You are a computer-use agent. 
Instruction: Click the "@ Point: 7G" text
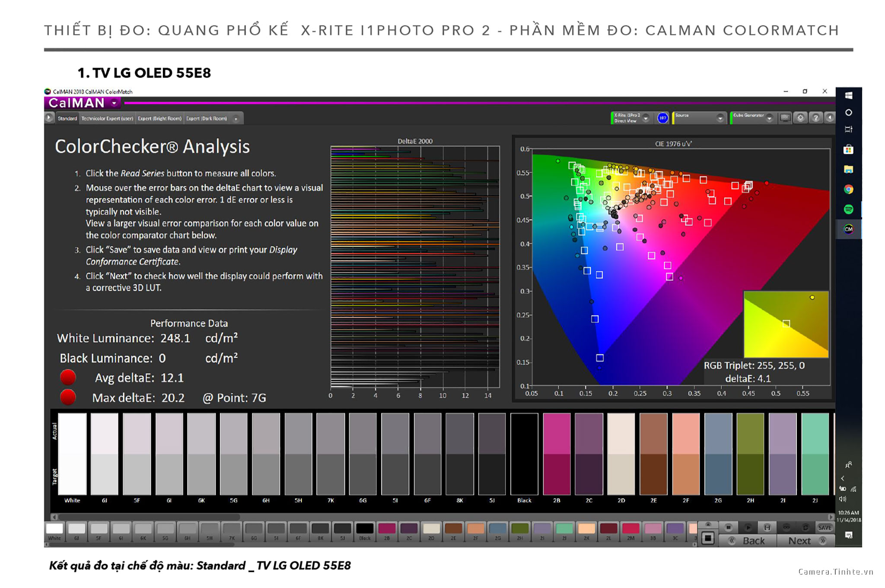click(x=234, y=398)
